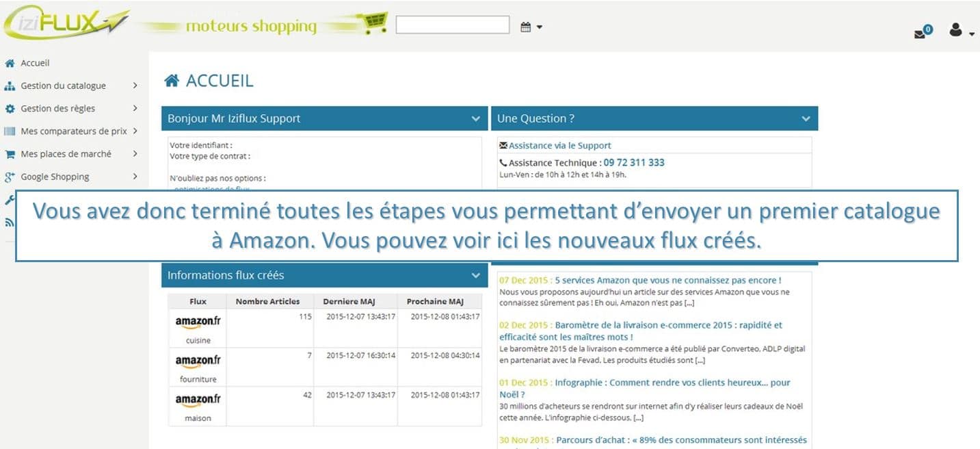Click the amazon.fr fourniture logo
The image size is (980, 449).
click(x=198, y=361)
